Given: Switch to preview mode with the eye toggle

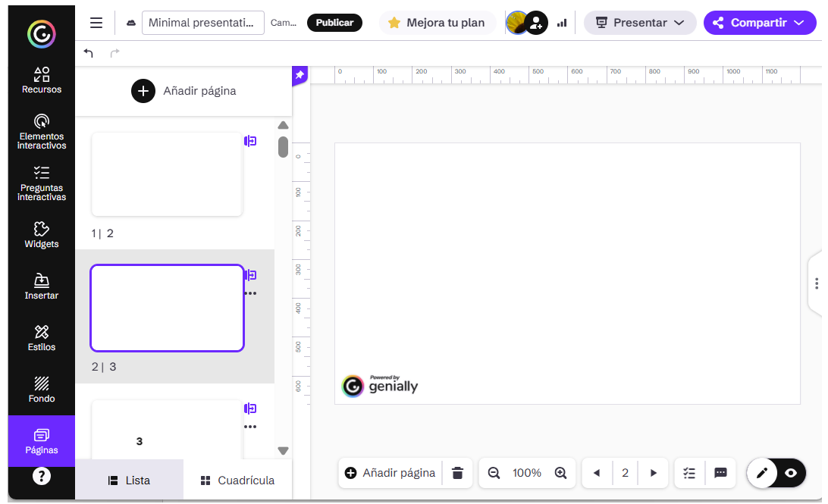Looking at the screenshot, I should click(x=791, y=473).
